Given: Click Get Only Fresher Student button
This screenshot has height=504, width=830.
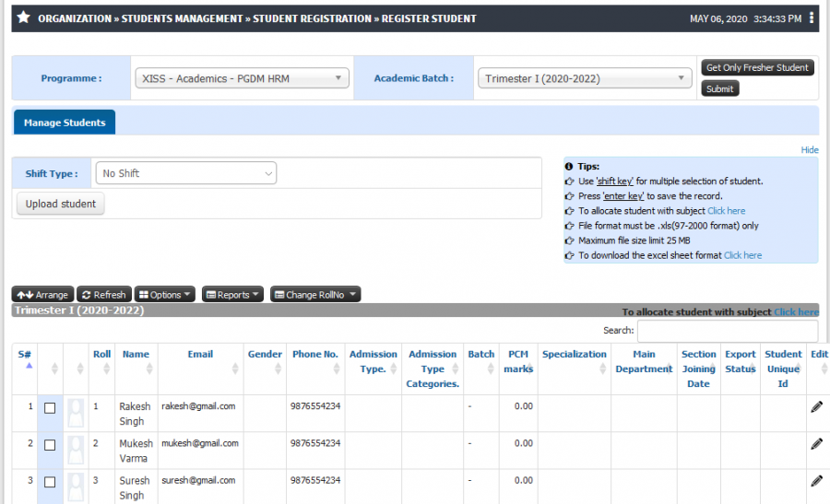Looking at the screenshot, I should click(x=757, y=67).
